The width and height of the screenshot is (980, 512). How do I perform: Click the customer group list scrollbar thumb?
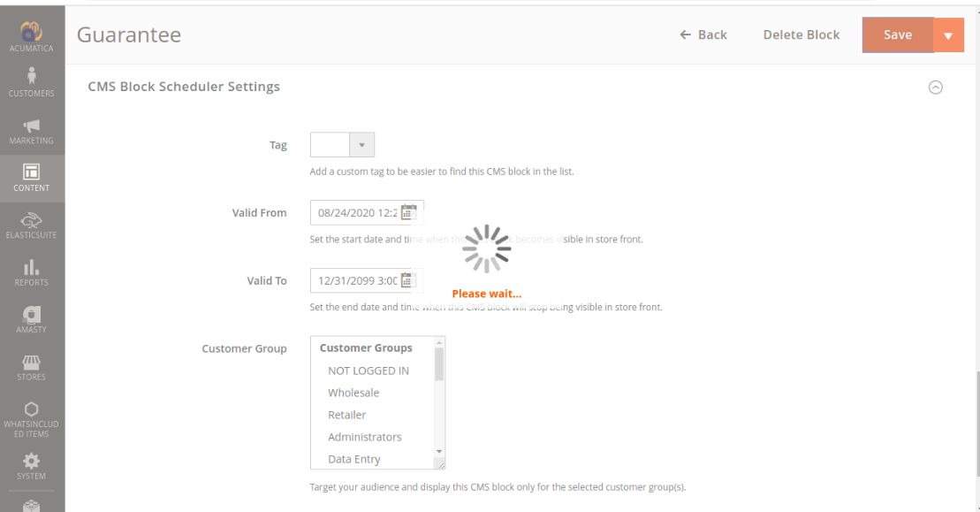[439, 363]
